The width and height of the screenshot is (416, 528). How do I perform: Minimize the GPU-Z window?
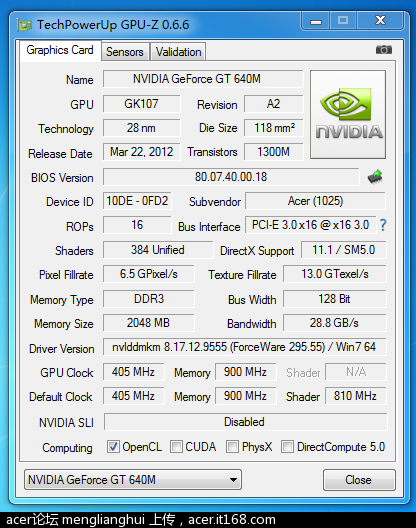tap(316, 21)
